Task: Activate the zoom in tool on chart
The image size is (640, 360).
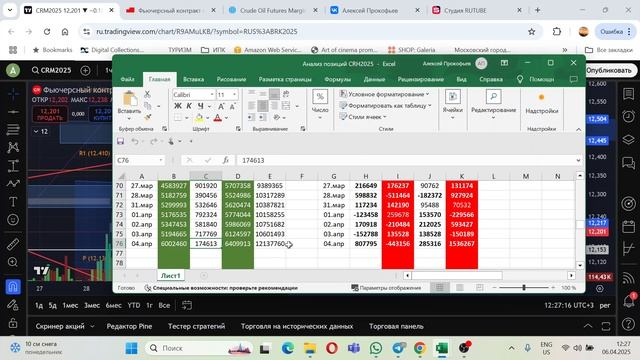Action: click(x=13, y=262)
